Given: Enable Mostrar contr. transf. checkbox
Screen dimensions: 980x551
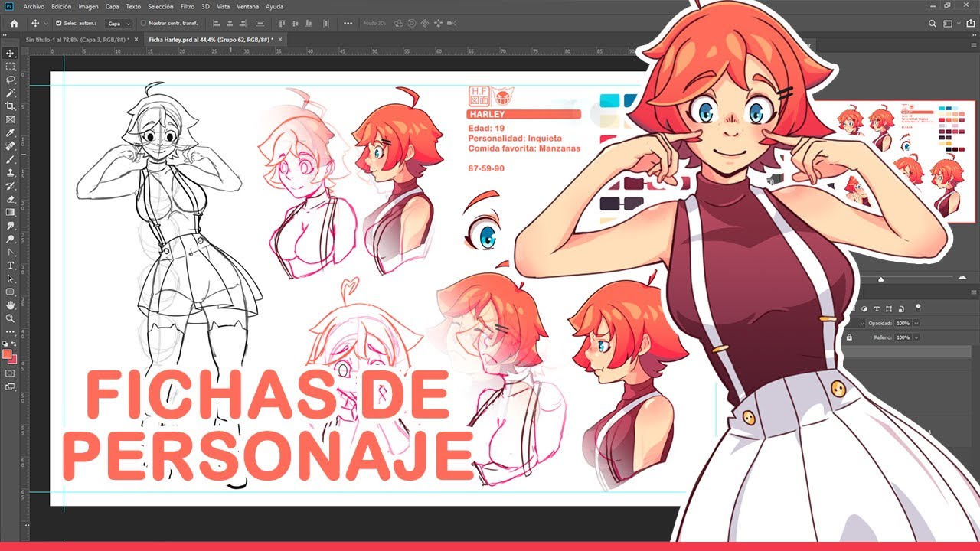Looking at the screenshot, I should [143, 24].
